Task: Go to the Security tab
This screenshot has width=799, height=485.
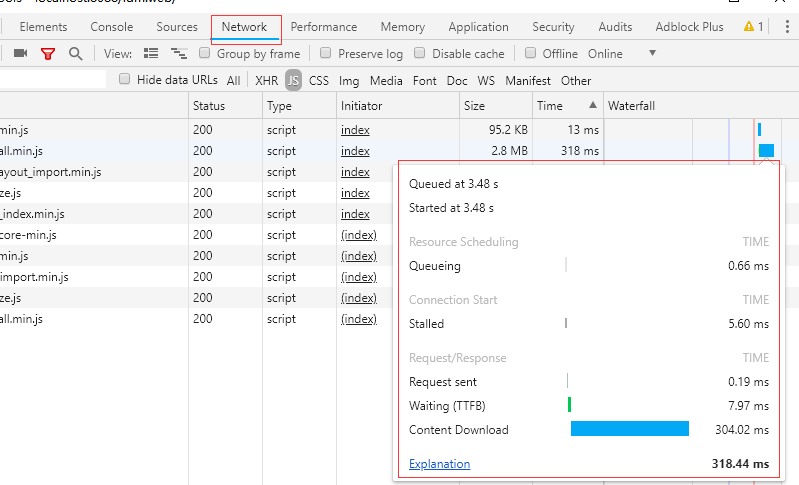Action: click(x=553, y=26)
